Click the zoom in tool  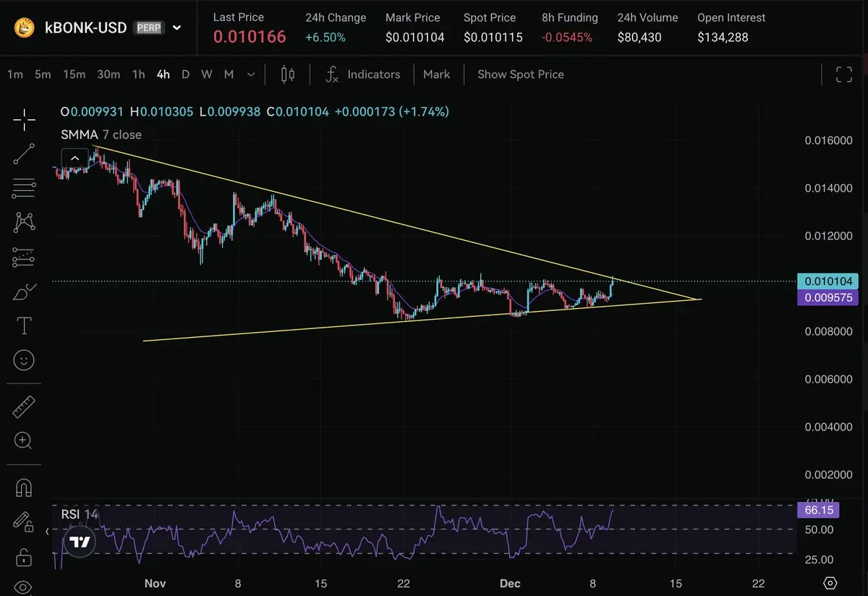[x=24, y=440]
